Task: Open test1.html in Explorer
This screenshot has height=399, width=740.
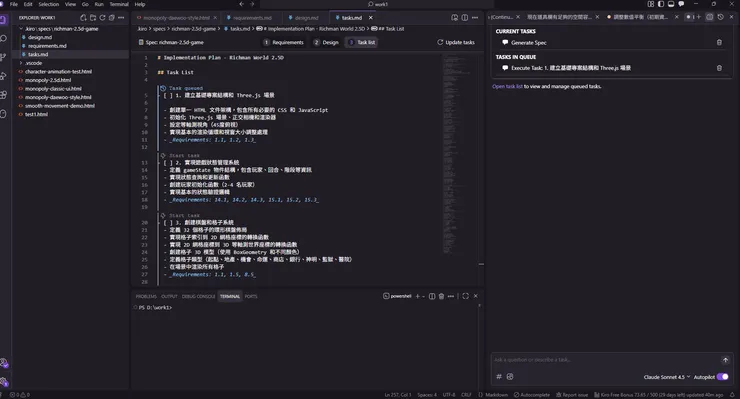Action: click(36, 114)
